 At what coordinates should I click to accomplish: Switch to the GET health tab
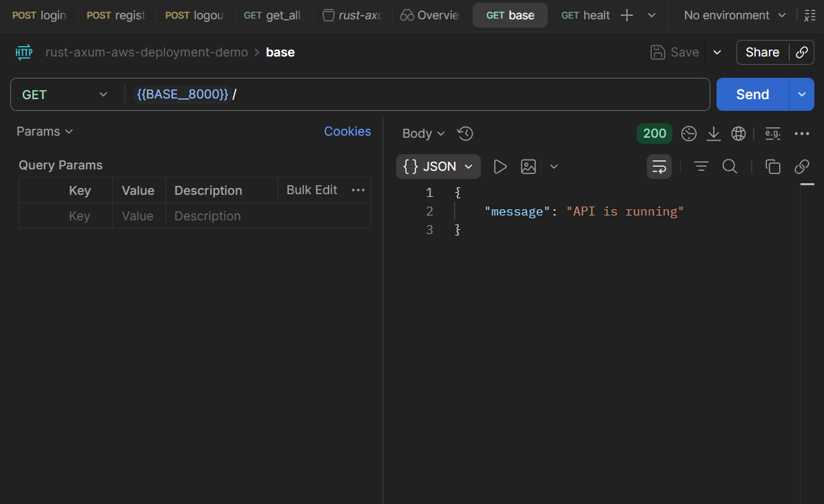[586, 15]
